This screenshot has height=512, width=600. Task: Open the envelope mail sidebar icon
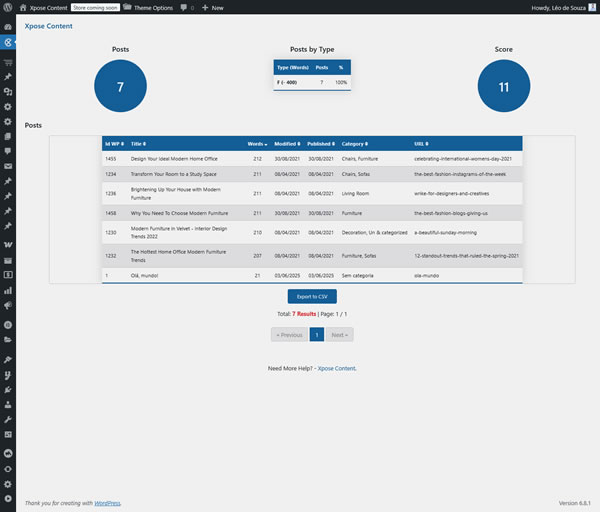pyautogui.click(x=8, y=166)
